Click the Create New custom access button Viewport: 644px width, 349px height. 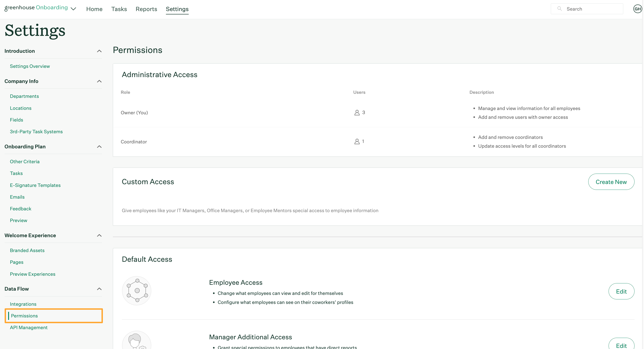pos(611,181)
